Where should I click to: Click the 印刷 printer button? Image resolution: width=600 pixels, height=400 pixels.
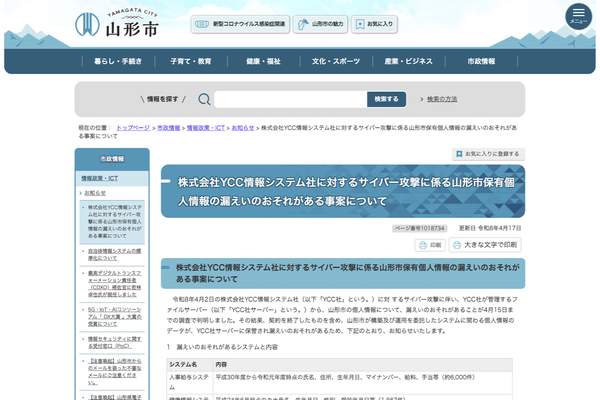click(x=430, y=245)
